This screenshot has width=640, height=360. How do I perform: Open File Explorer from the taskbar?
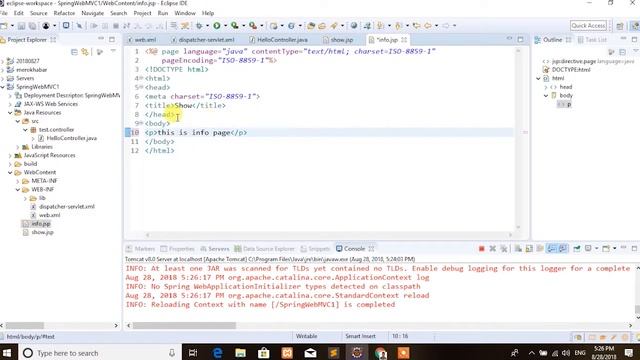click(x=240, y=353)
